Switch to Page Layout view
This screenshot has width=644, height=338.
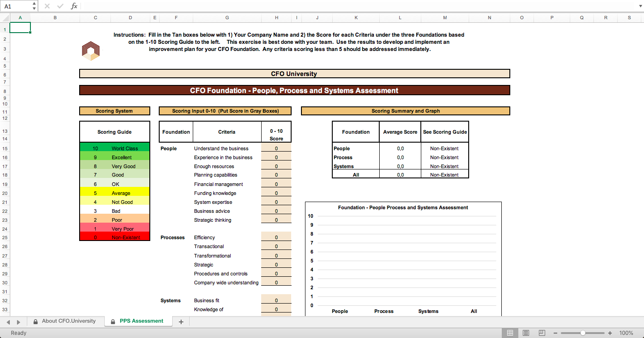[x=526, y=333]
